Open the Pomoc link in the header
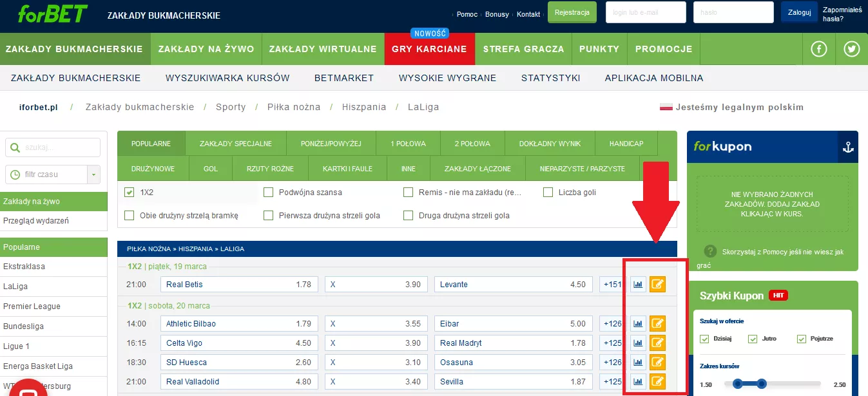This screenshot has width=868, height=396. [x=467, y=14]
